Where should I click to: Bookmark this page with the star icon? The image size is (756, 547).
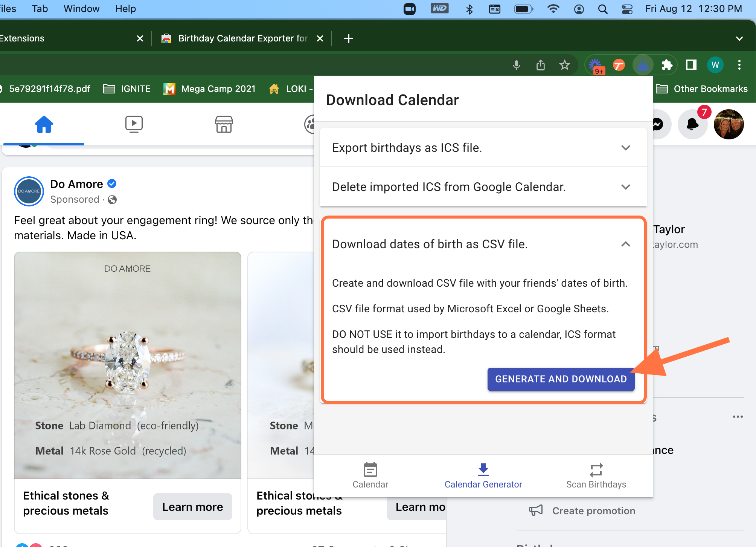[x=564, y=65]
